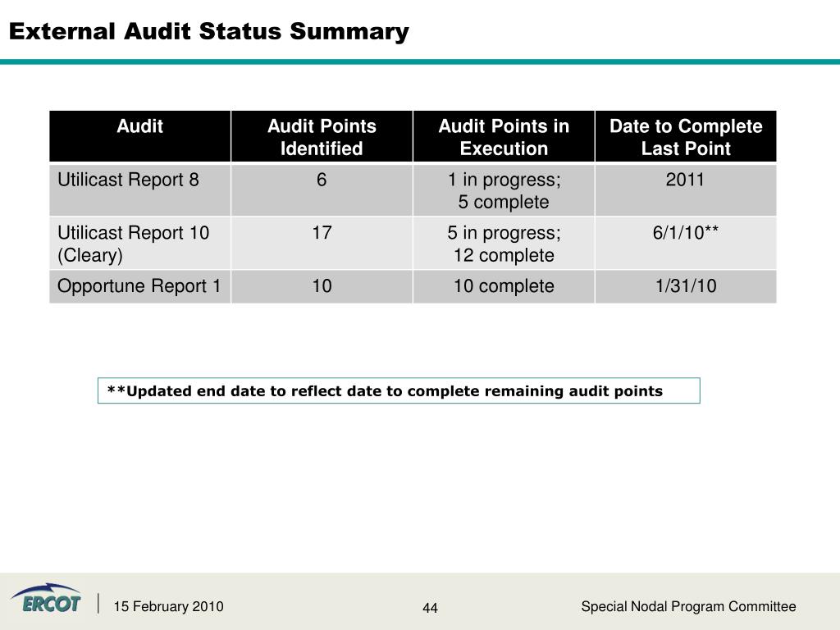Select the Opportune Report 1 cell

pos(139,286)
